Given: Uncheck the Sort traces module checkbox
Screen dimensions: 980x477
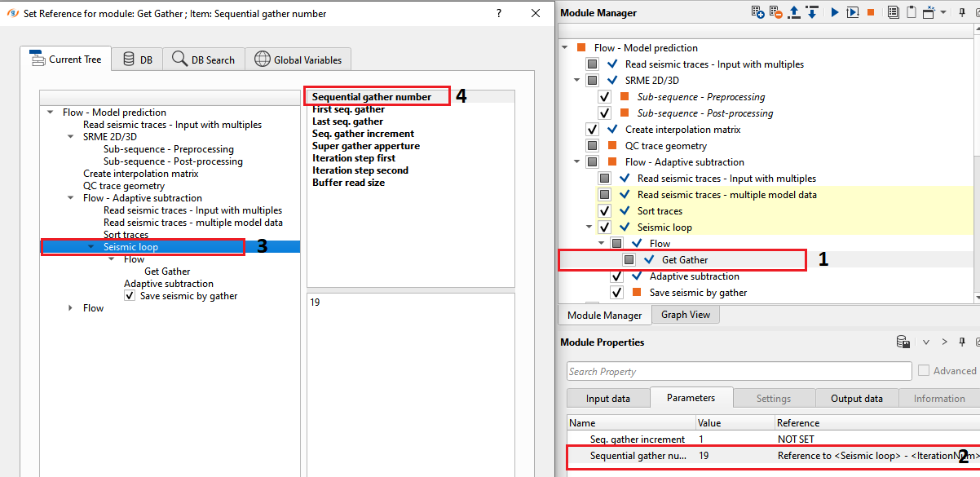Looking at the screenshot, I should click(x=604, y=211).
